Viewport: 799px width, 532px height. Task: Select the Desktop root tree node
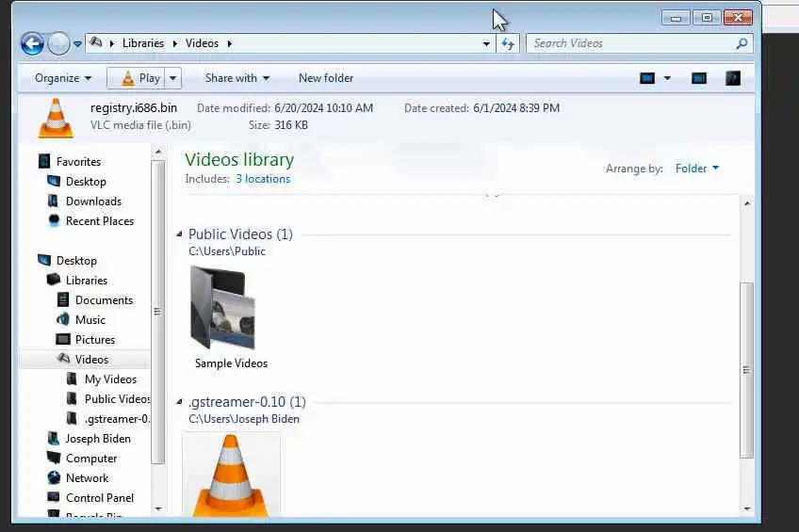76,261
